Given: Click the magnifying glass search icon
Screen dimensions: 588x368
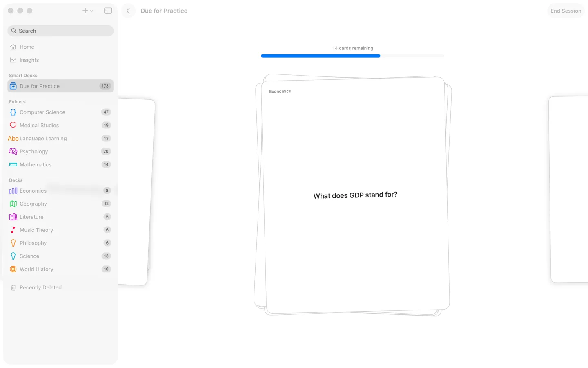Looking at the screenshot, I should [x=14, y=31].
